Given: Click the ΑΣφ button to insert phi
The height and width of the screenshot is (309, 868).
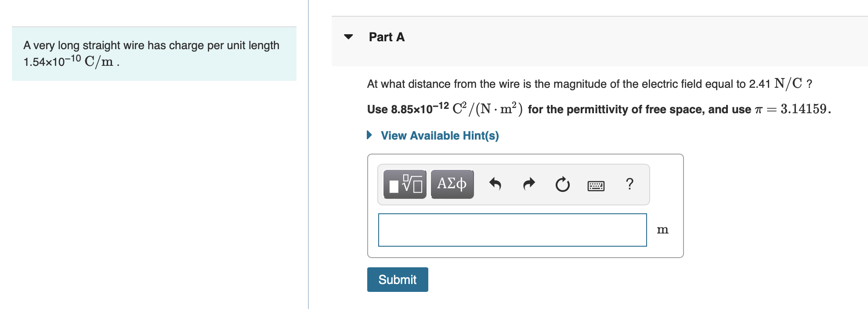Looking at the screenshot, I should [451, 184].
